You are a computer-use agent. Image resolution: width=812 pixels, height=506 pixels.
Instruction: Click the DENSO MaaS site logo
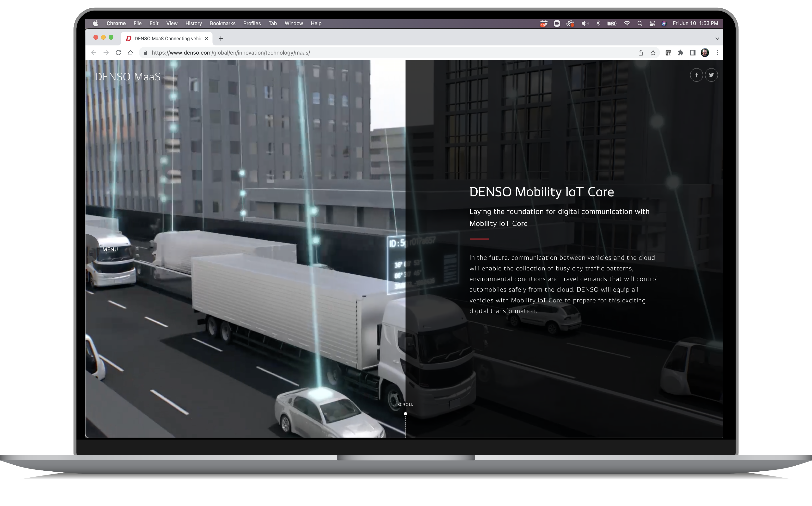(128, 77)
